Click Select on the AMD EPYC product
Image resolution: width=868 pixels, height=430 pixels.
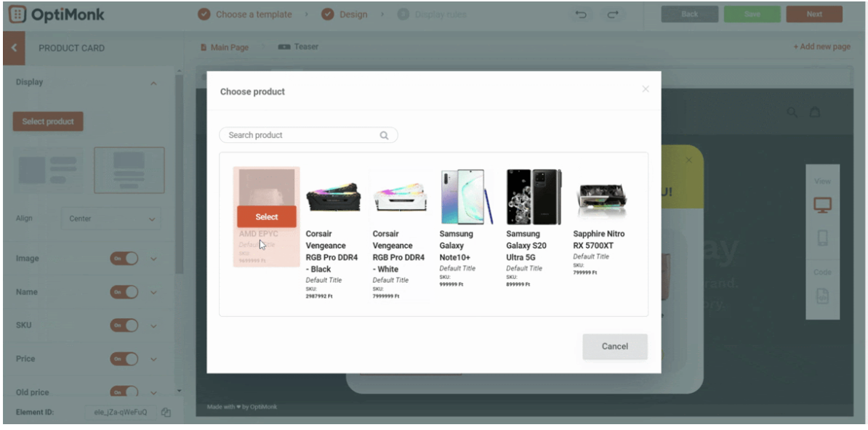point(267,217)
